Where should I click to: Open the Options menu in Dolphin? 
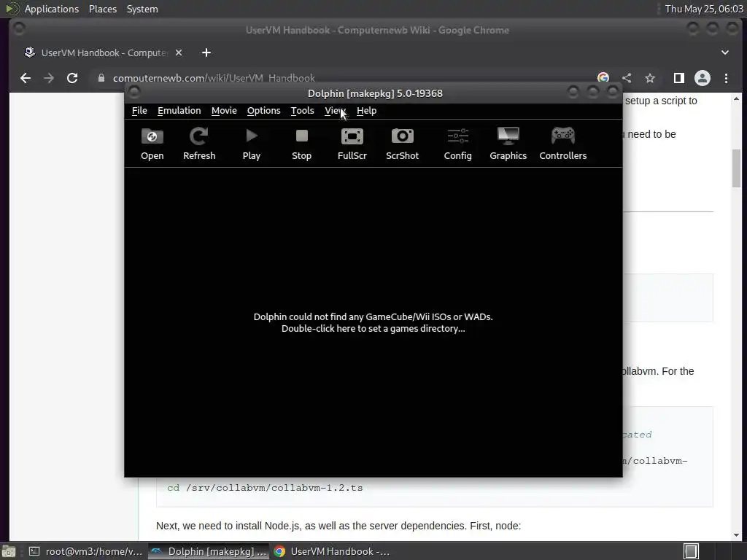click(x=263, y=111)
